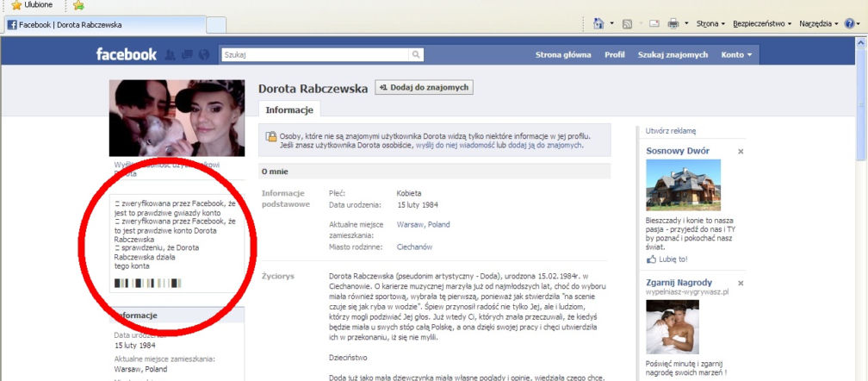Click wyślij do niej wiadomość link

pyautogui.click(x=455, y=145)
